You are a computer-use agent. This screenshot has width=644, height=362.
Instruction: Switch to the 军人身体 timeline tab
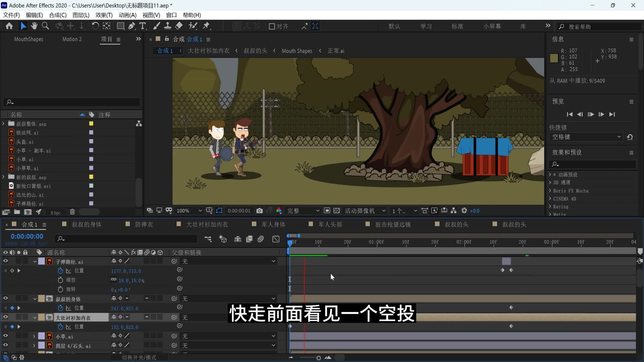273,224
